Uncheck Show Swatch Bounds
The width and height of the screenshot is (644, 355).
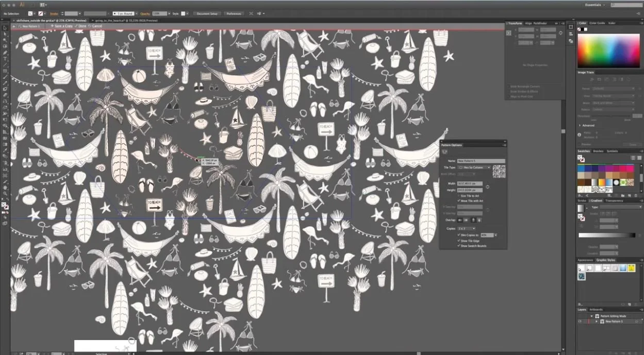(459, 246)
